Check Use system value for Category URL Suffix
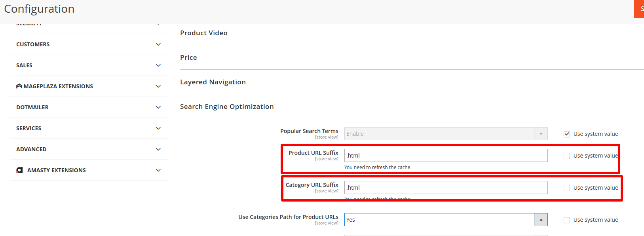 567,188
